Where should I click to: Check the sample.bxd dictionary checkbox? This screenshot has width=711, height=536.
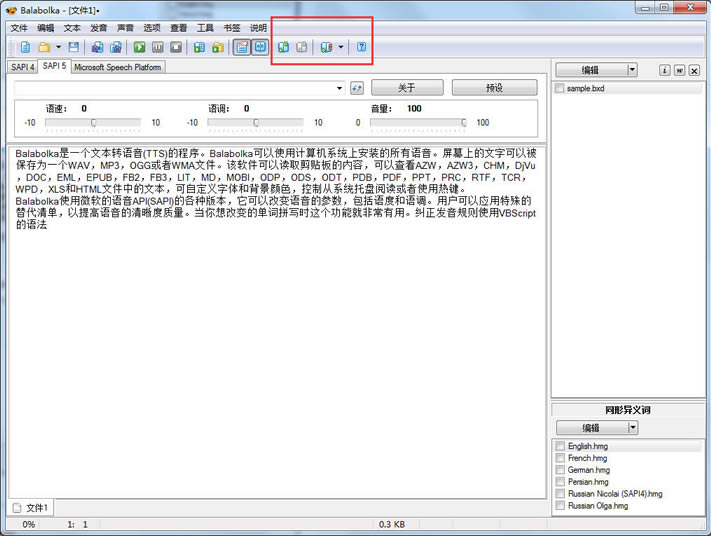(560, 89)
